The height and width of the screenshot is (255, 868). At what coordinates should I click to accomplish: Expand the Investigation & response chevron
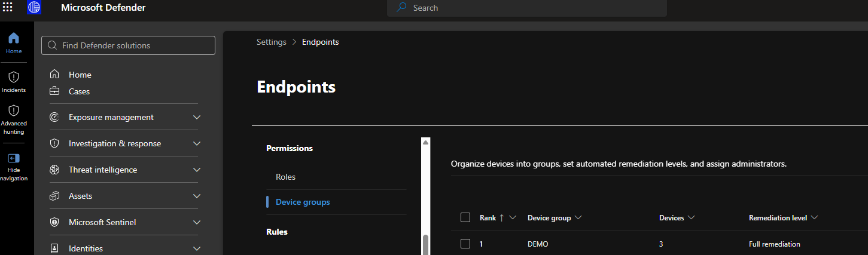pos(197,144)
